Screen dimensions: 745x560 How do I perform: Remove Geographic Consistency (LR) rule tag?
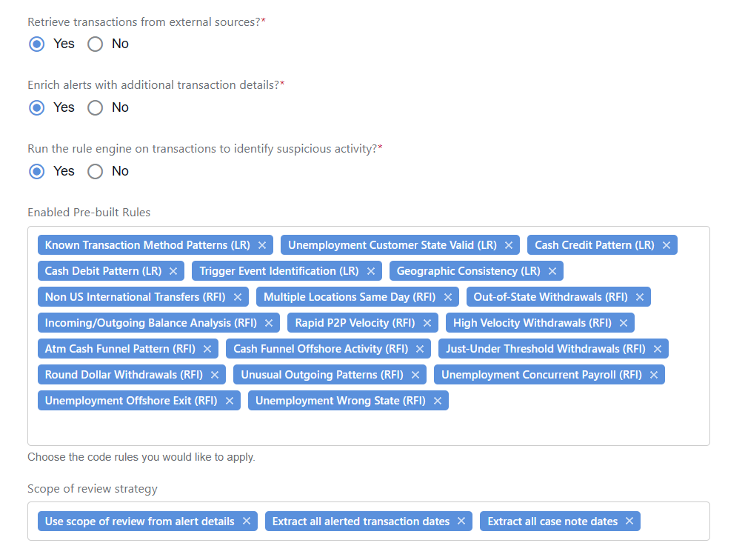[552, 271]
